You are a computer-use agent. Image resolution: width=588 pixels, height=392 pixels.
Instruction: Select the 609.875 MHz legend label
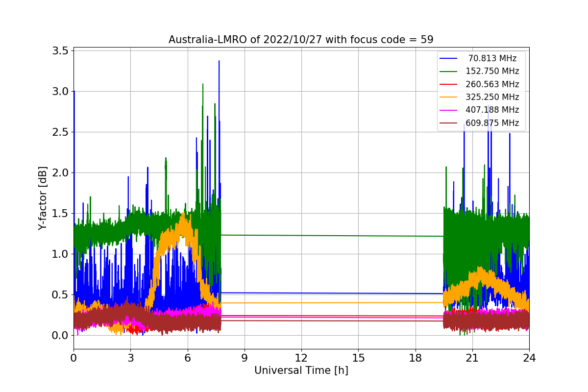492,123
